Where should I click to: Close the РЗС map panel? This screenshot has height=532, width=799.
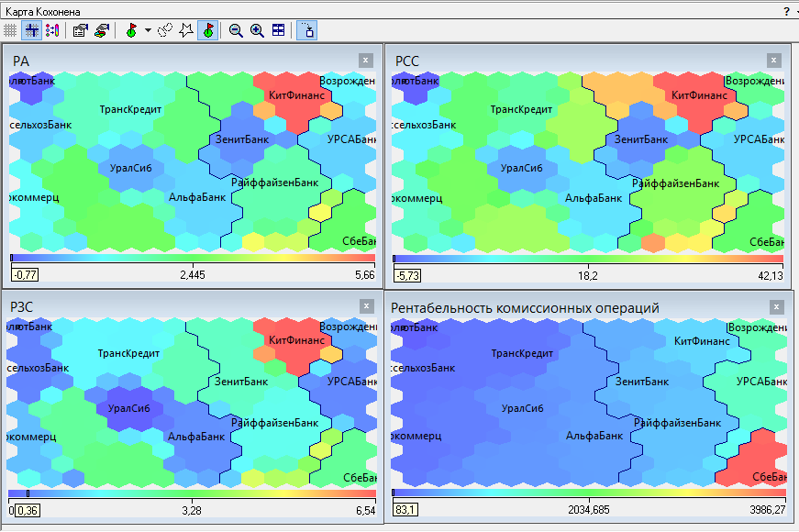[366, 306]
